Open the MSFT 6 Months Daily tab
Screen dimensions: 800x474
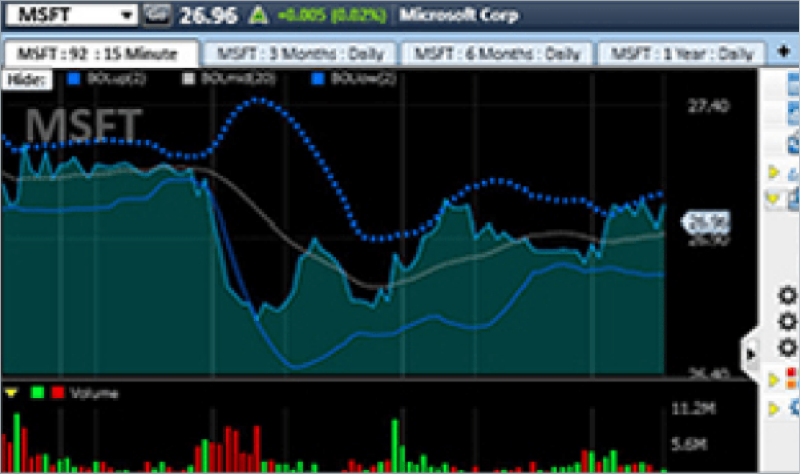tap(497, 54)
